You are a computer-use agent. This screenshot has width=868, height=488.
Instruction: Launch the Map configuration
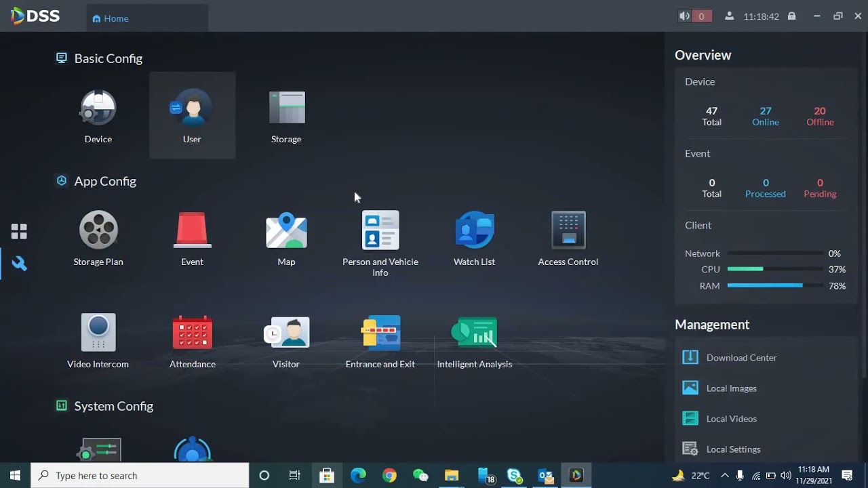pyautogui.click(x=286, y=230)
